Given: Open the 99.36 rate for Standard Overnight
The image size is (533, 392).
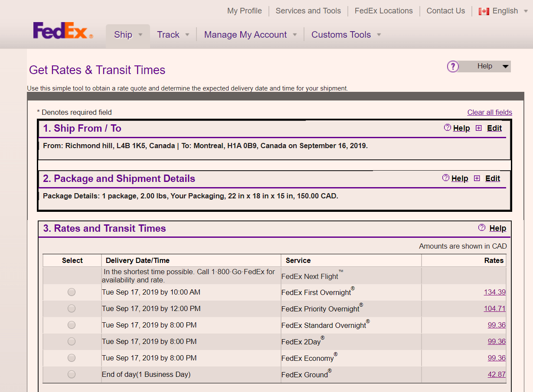Looking at the screenshot, I should (x=497, y=325).
